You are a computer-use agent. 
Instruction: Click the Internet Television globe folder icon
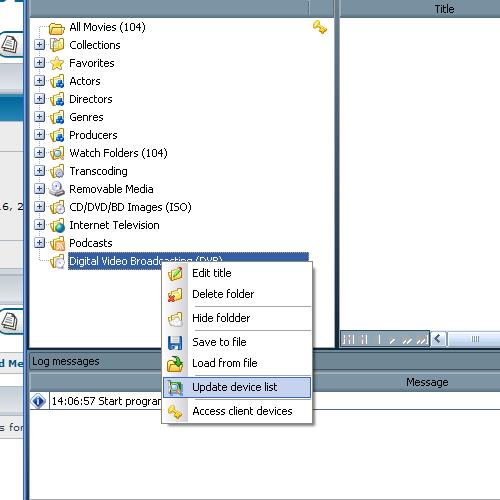57,226
